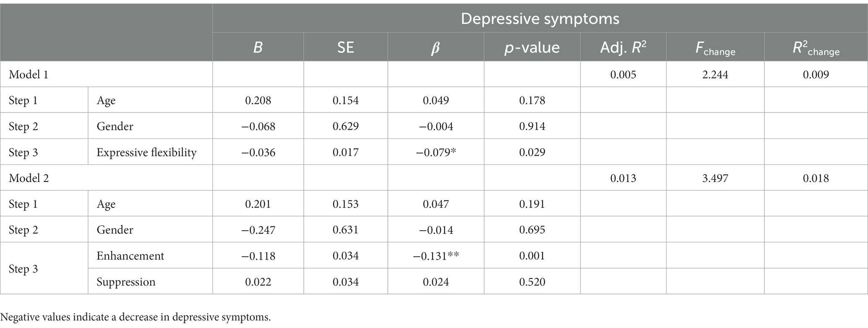Select the p-value column header
The image size is (868, 328).
click(x=532, y=47)
